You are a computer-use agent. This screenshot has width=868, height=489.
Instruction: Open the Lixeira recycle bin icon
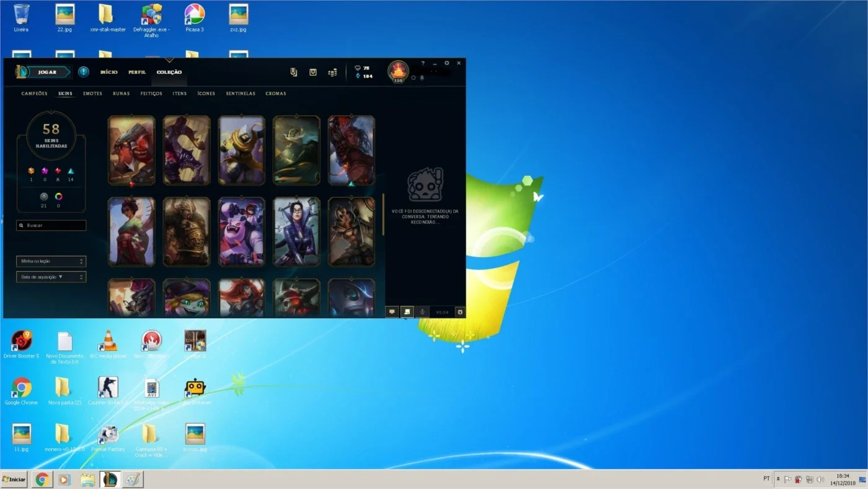21,18
